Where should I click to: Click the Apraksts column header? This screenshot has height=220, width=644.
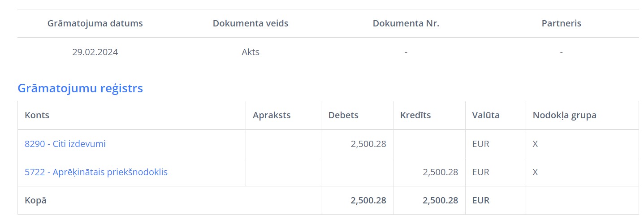coord(272,115)
